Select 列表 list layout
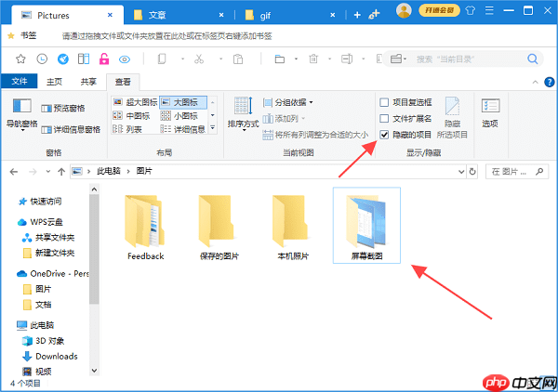The image size is (558, 392). click(x=127, y=129)
